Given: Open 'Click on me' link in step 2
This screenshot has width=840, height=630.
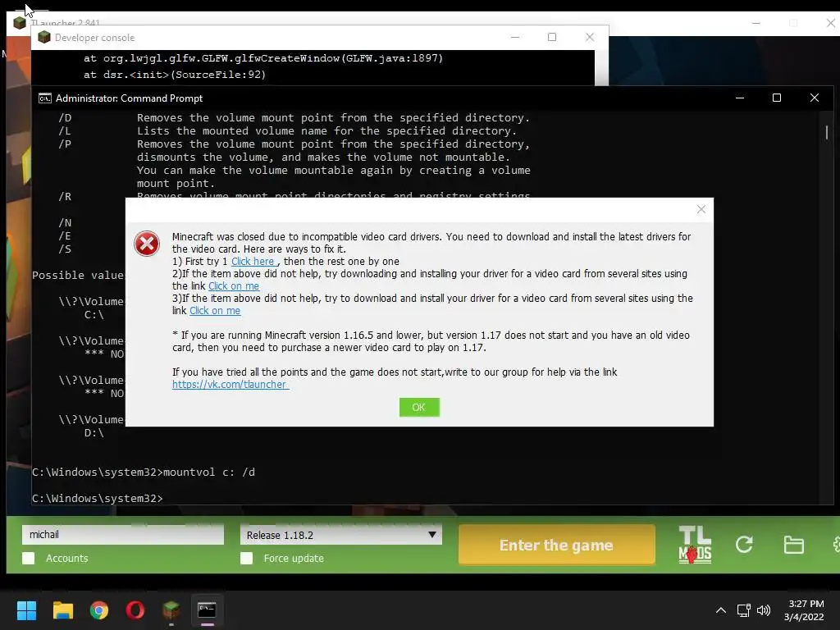Looking at the screenshot, I should [234, 286].
